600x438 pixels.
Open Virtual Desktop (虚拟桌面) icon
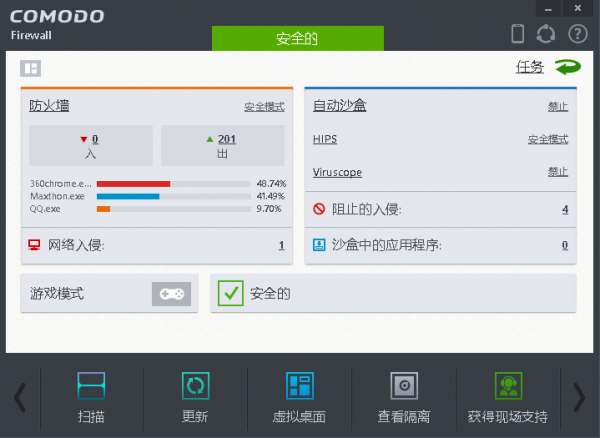coord(299,386)
